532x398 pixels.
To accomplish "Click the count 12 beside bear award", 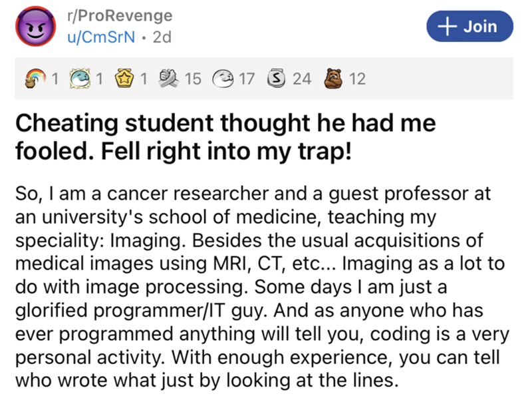I will point(357,80).
